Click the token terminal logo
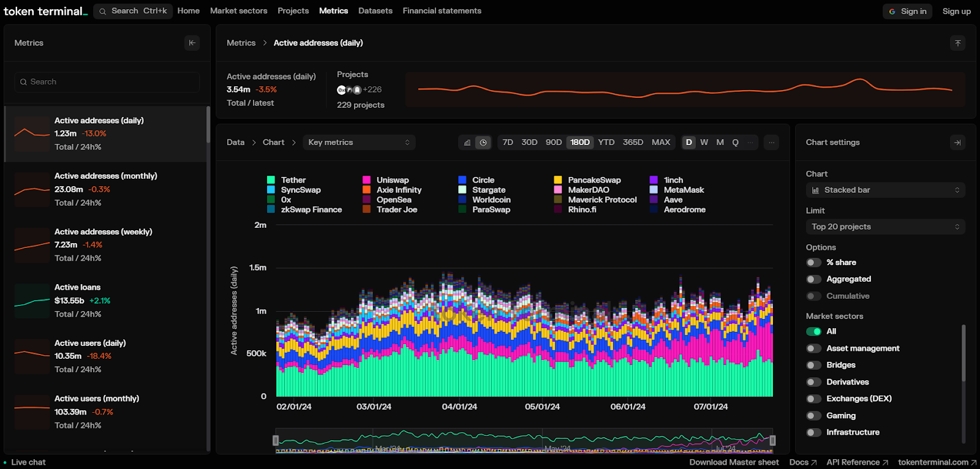This screenshot has width=980, height=469. click(x=45, y=11)
